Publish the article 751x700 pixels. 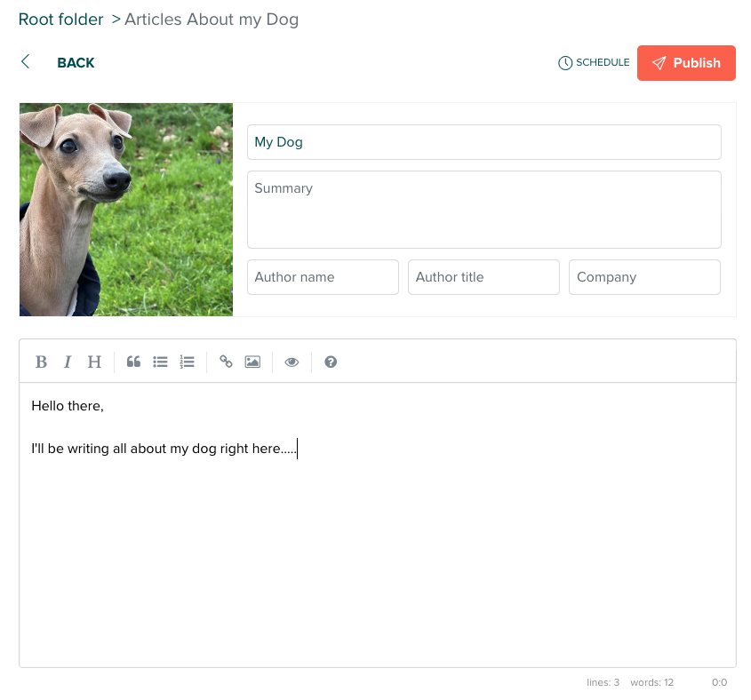tap(686, 62)
